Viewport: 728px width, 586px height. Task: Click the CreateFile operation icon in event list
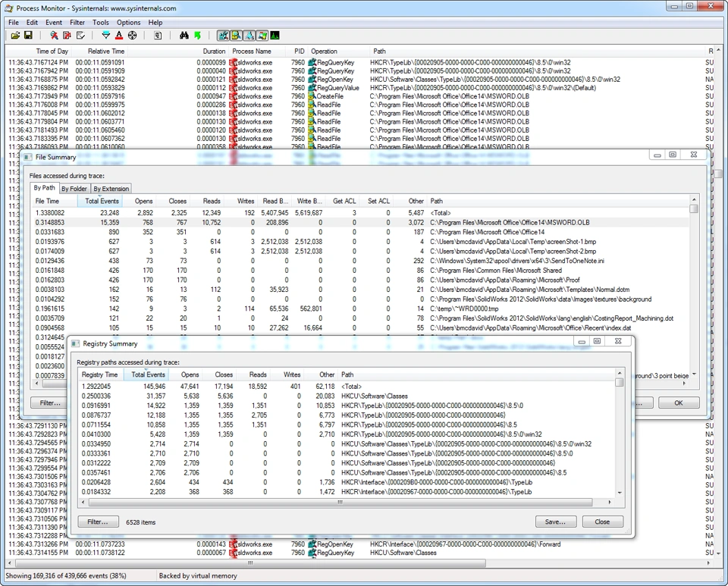pyautogui.click(x=312, y=96)
